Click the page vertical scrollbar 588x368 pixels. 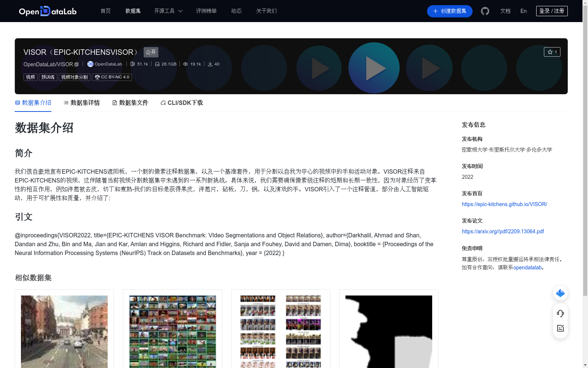[x=585, y=150]
